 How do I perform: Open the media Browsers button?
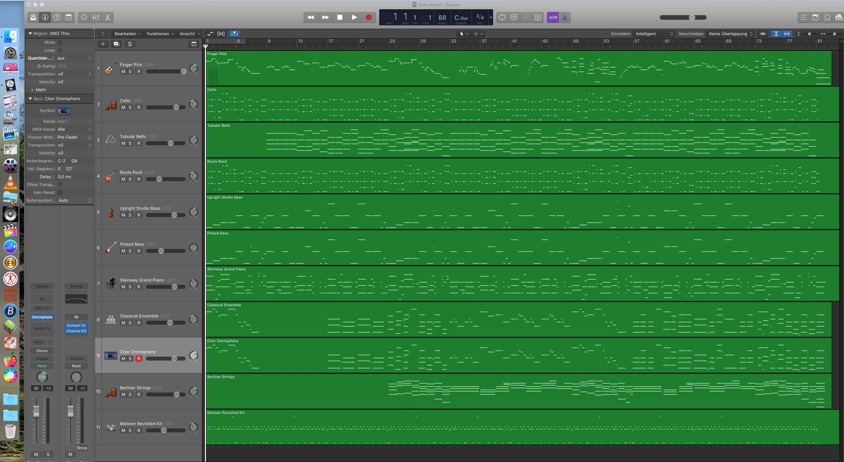click(839, 17)
